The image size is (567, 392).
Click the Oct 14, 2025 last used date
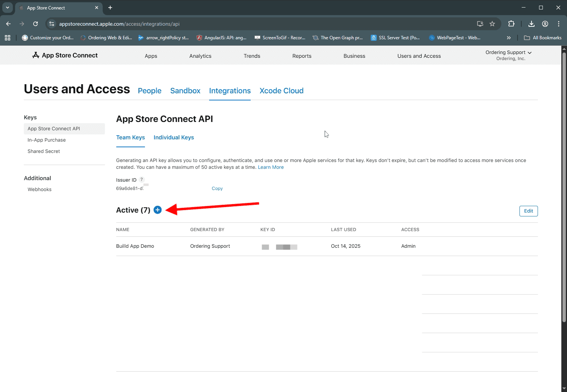point(346,246)
